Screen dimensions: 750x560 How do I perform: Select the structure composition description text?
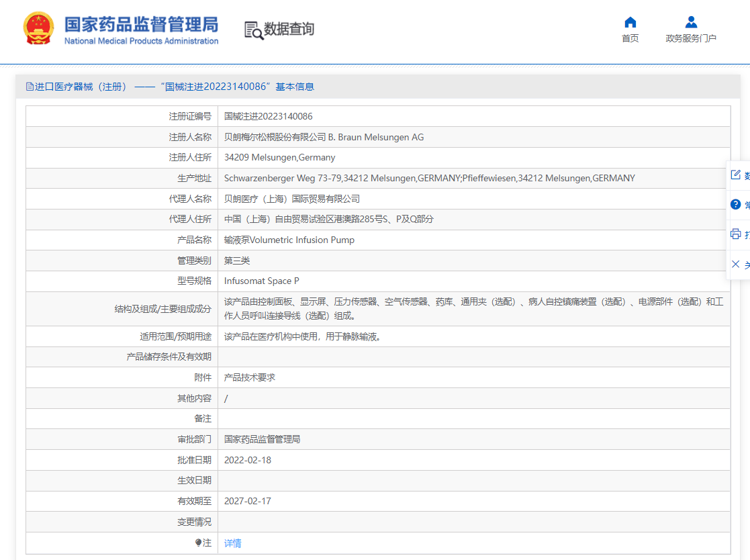473,309
